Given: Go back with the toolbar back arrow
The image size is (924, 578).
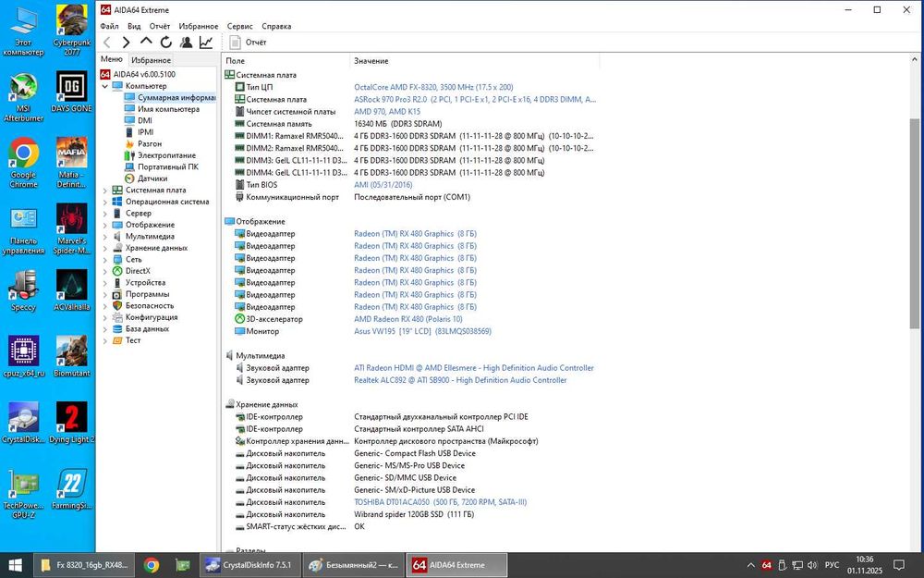Looking at the screenshot, I should pos(107,43).
